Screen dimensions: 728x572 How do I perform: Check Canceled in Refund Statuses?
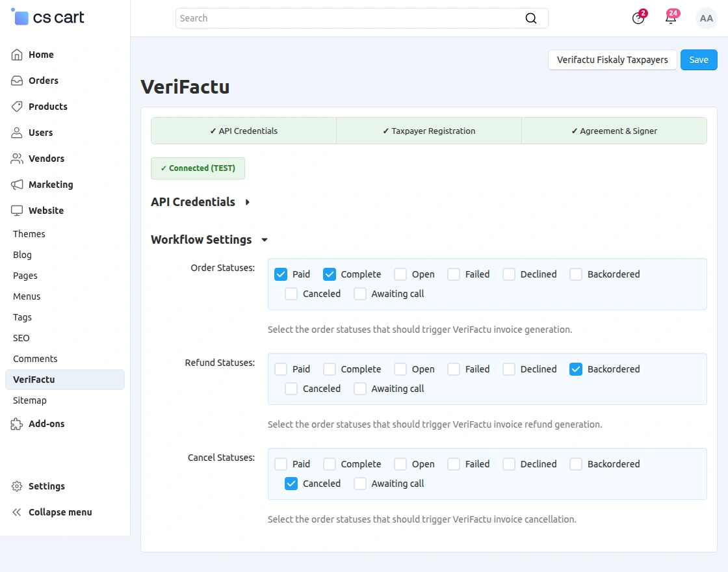point(291,389)
